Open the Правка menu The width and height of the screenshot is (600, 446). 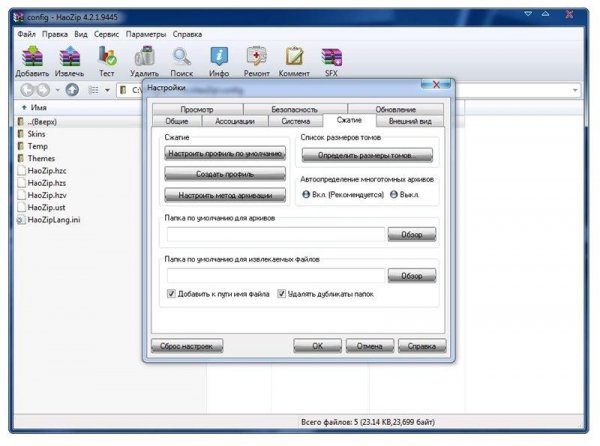55,34
